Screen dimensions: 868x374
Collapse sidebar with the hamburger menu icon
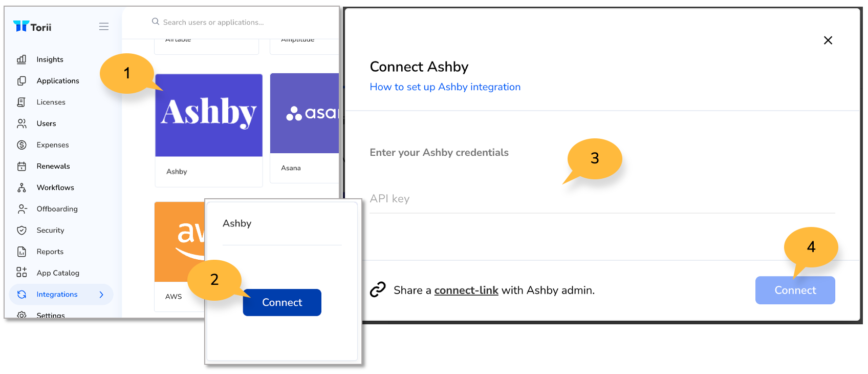[x=104, y=27]
